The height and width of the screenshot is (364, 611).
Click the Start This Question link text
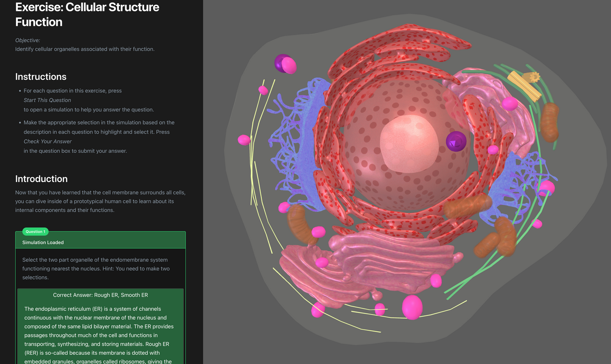pyautogui.click(x=47, y=100)
